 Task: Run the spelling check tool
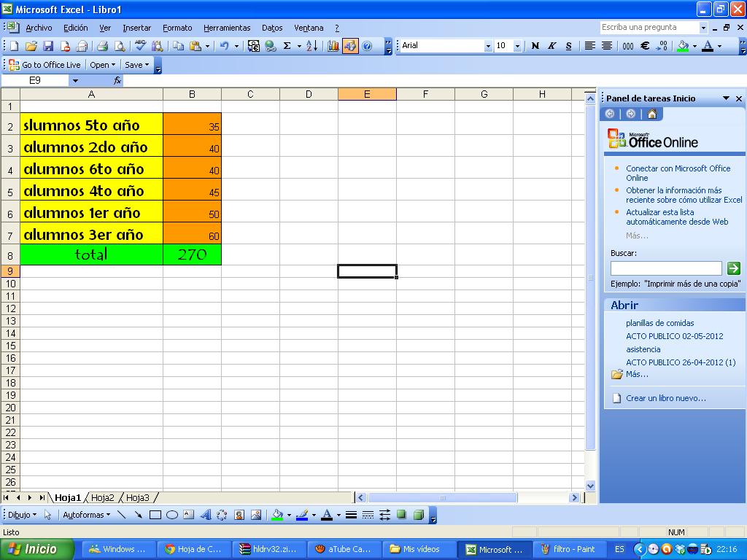tap(141, 46)
